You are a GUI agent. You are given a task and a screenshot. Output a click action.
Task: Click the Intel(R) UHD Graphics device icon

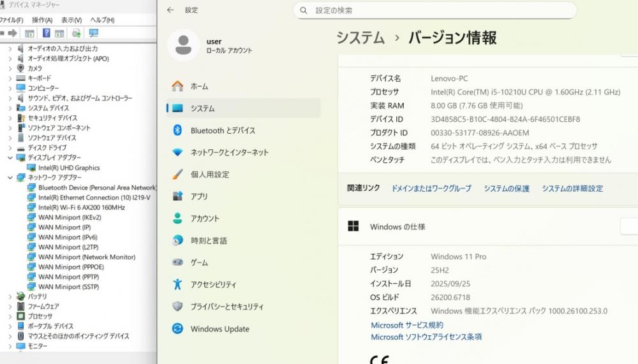(x=32, y=168)
